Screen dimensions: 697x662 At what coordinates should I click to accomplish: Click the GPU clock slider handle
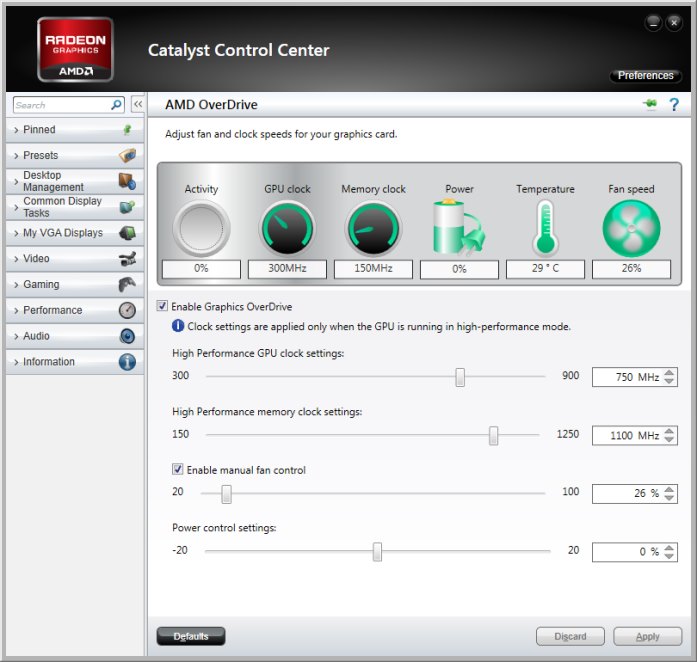(460, 377)
